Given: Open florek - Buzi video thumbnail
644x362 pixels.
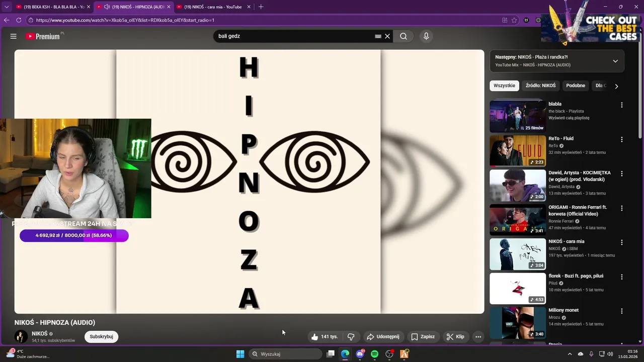Looking at the screenshot, I should [518, 288].
